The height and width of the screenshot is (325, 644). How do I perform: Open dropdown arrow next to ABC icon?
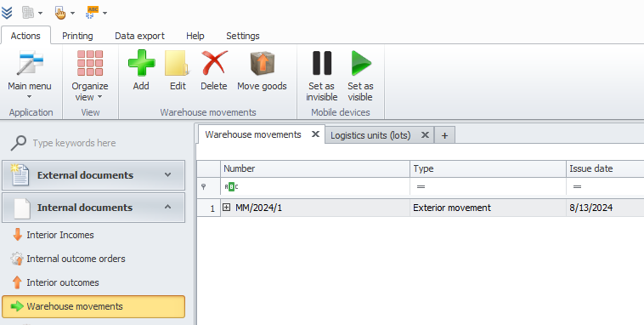[105, 13]
